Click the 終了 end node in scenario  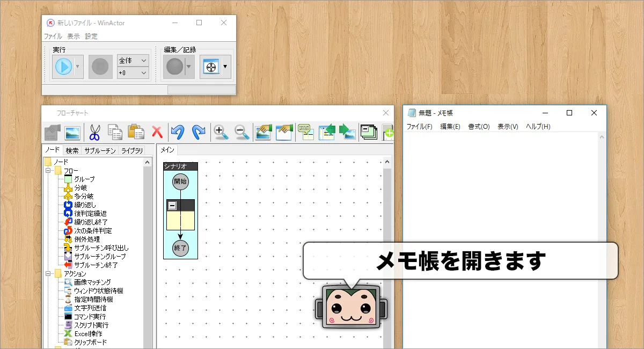(180, 249)
